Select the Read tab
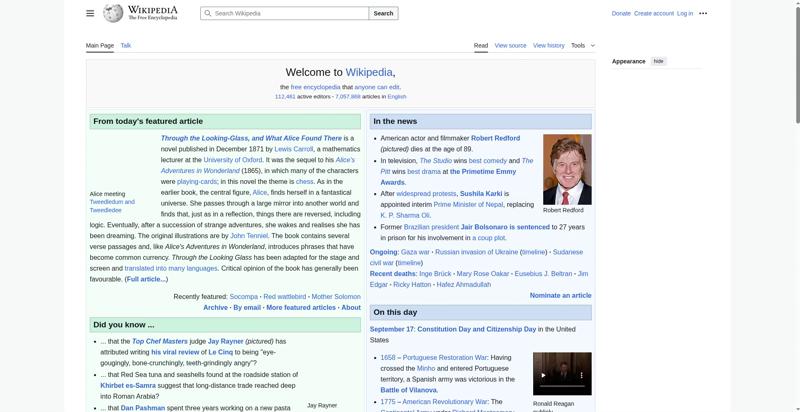800x412 pixels. [481, 45]
